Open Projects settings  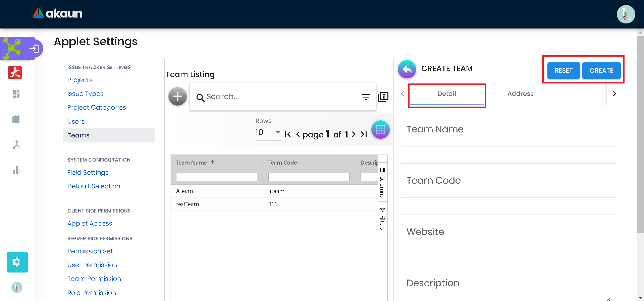click(x=80, y=80)
